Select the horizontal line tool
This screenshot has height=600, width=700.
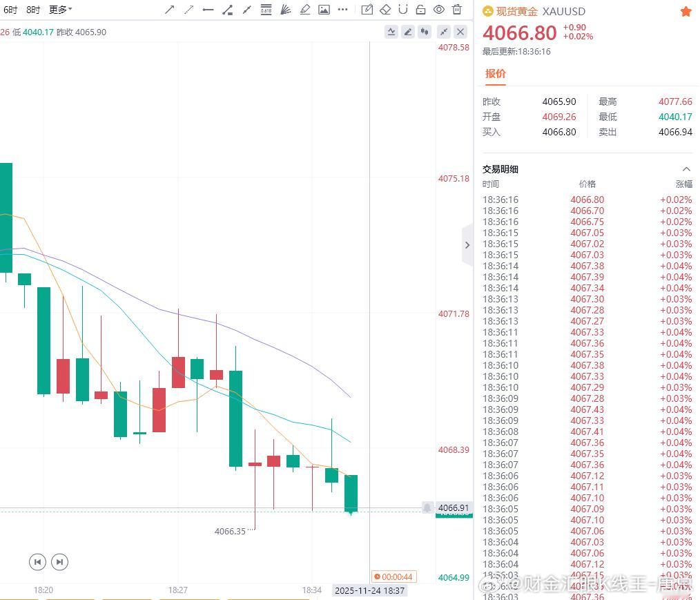click(x=206, y=10)
